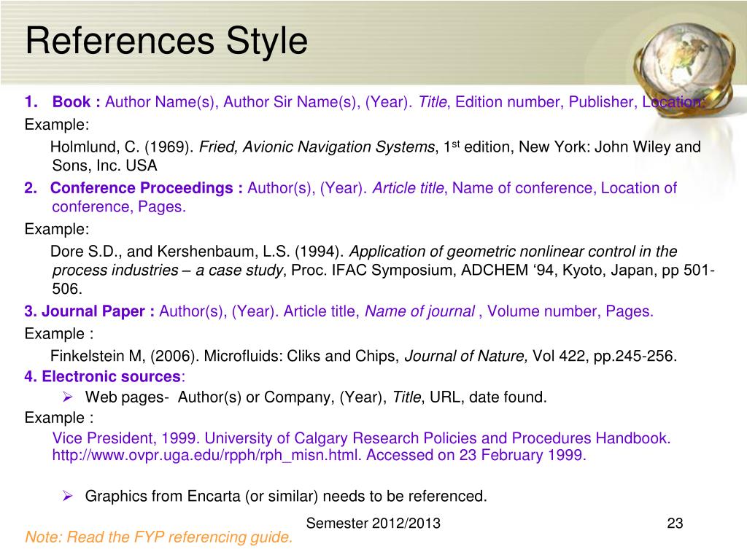Select the Conference Proceedings heading

pos(147,187)
